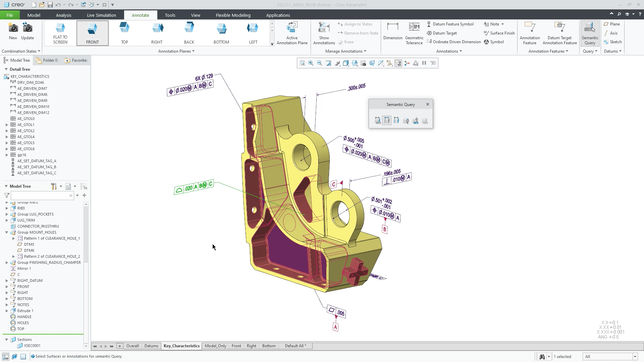Open the Analysis ribbon tab
The image size is (644, 362).
(63, 15)
